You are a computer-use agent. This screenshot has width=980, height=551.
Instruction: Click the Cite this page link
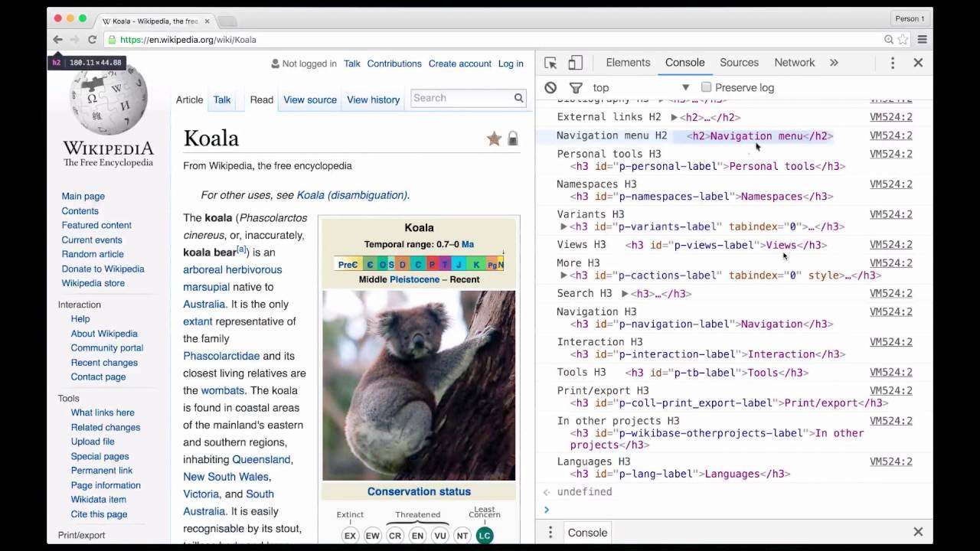click(x=99, y=514)
